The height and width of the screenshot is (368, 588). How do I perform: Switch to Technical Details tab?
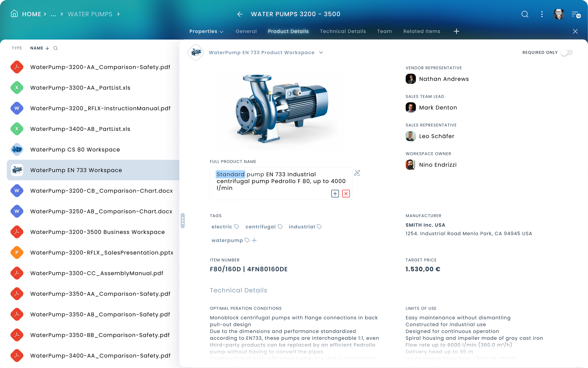click(343, 31)
